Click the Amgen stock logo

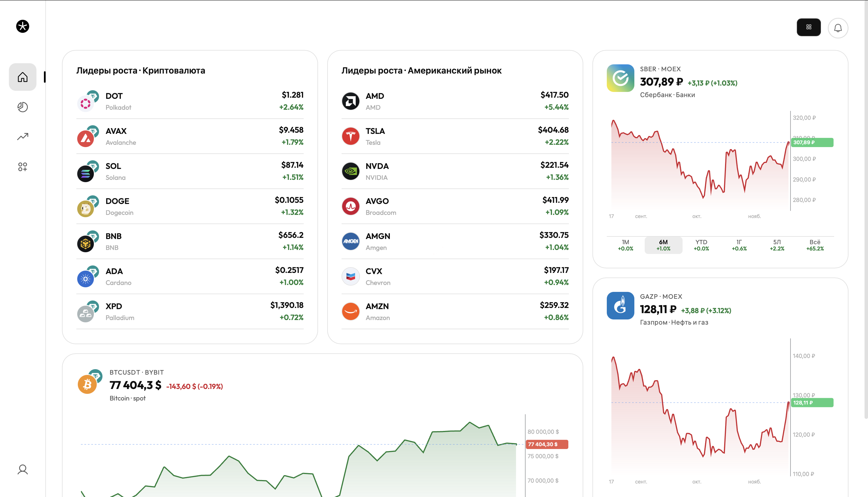point(350,241)
